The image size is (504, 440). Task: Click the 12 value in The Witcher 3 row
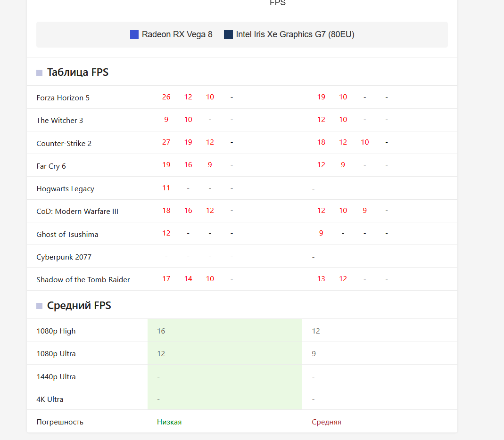click(x=321, y=120)
